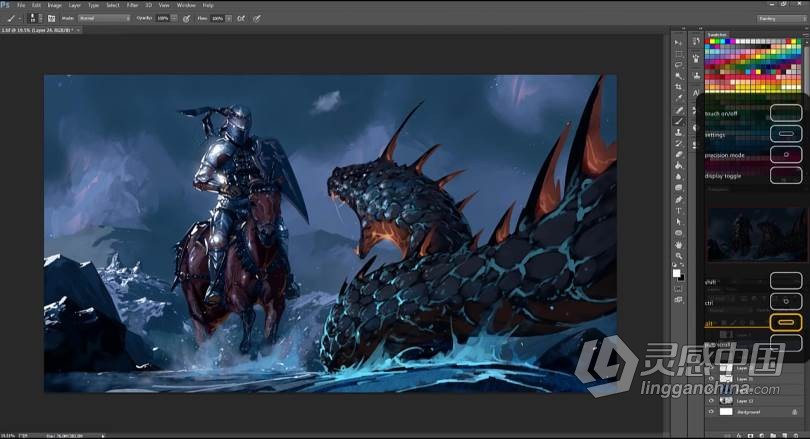Viewport: 810px width, 439px height.
Task: Select the Rectangular Marquee tool
Action: click(678, 54)
